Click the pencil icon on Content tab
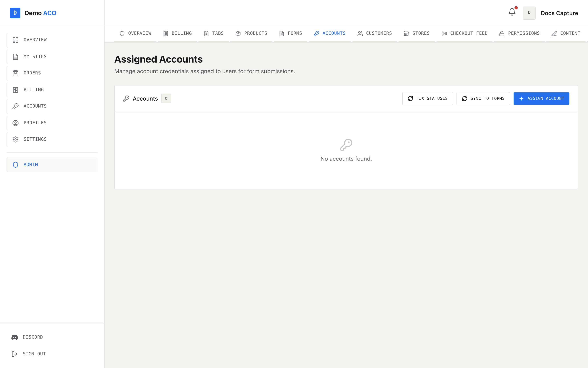 (x=554, y=34)
